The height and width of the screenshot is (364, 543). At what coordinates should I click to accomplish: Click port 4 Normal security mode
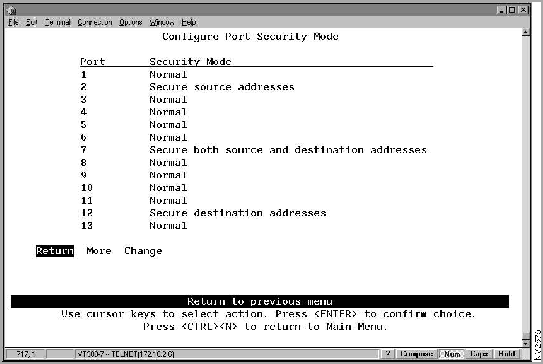(x=168, y=112)
